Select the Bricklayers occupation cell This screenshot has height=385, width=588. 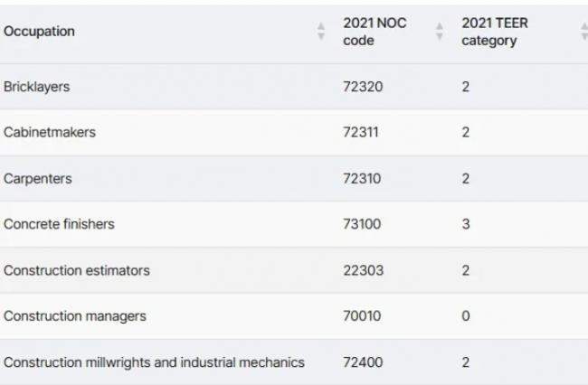[37, 88]
